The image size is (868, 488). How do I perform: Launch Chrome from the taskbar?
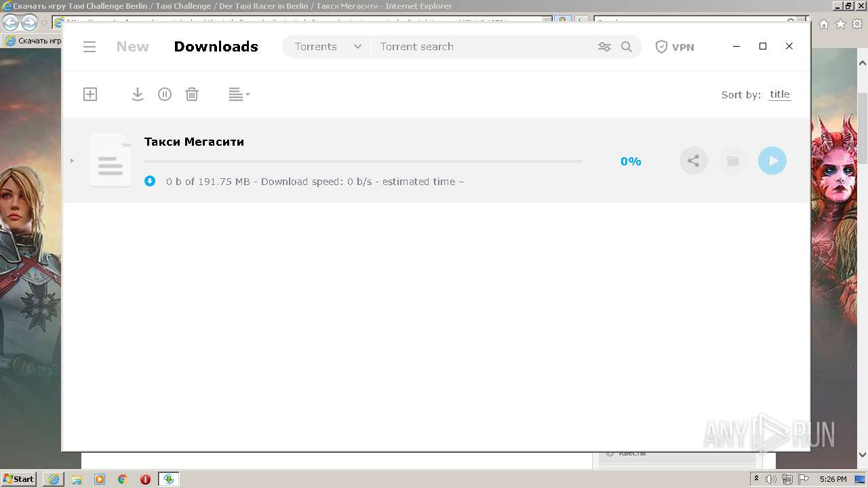tap(123, 479)
